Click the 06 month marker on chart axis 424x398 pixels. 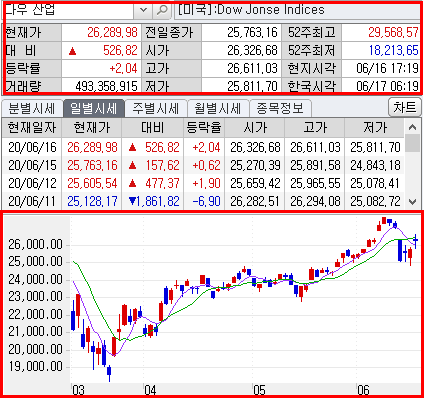pyautogui.click(x=363, y=390)
